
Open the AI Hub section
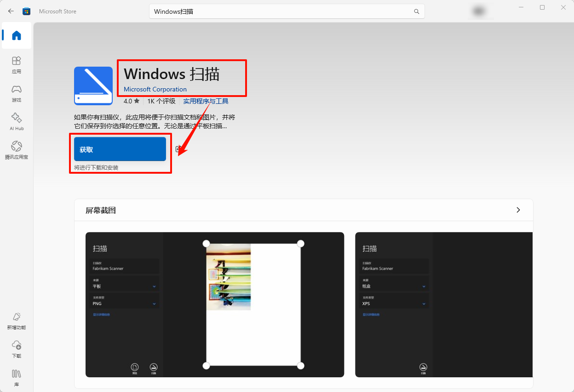17,121
